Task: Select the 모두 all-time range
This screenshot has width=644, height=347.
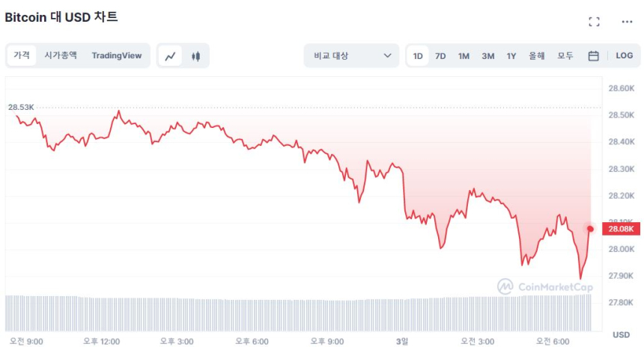Action: click(565, 56)
